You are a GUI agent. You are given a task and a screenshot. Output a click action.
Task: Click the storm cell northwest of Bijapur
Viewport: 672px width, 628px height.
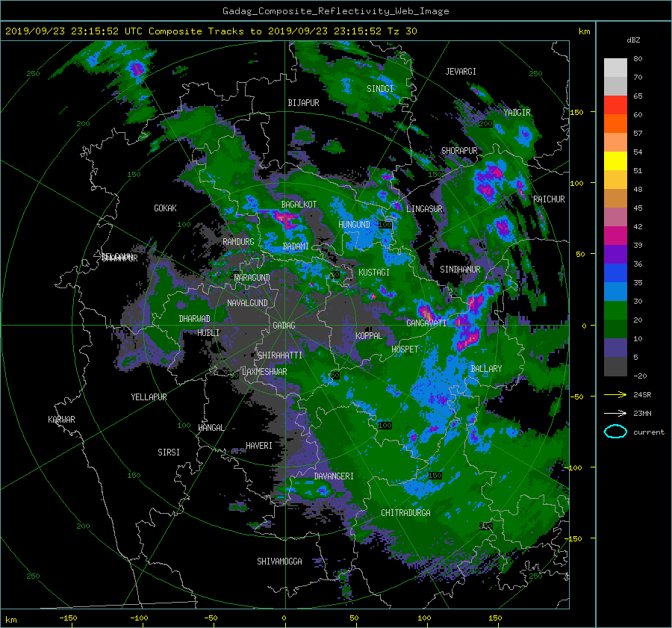[137, 69]
